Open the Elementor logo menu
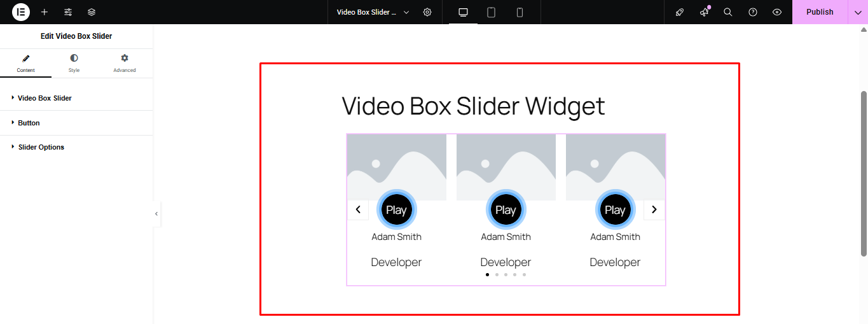This screenshot has width=868, height=324. (x=21, y=12)
